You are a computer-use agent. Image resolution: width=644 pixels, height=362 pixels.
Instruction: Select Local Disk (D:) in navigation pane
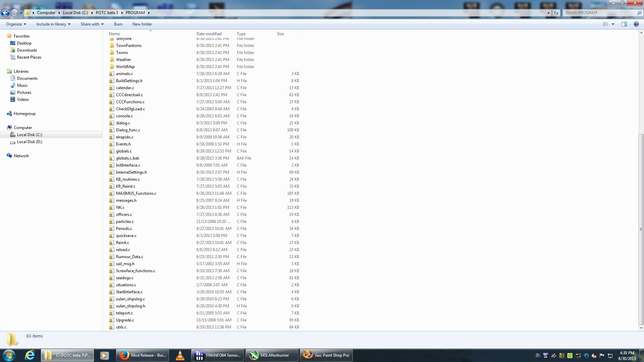click(30, 142)
